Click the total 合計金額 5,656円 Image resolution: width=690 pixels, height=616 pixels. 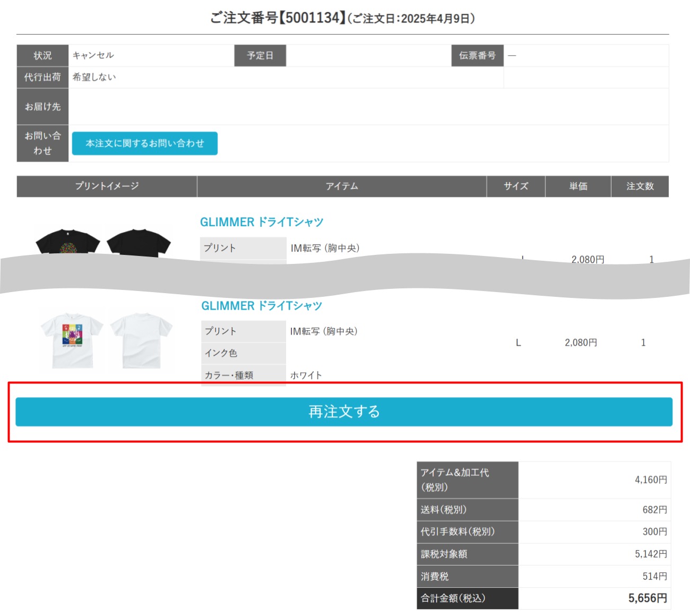pos(648,598)
